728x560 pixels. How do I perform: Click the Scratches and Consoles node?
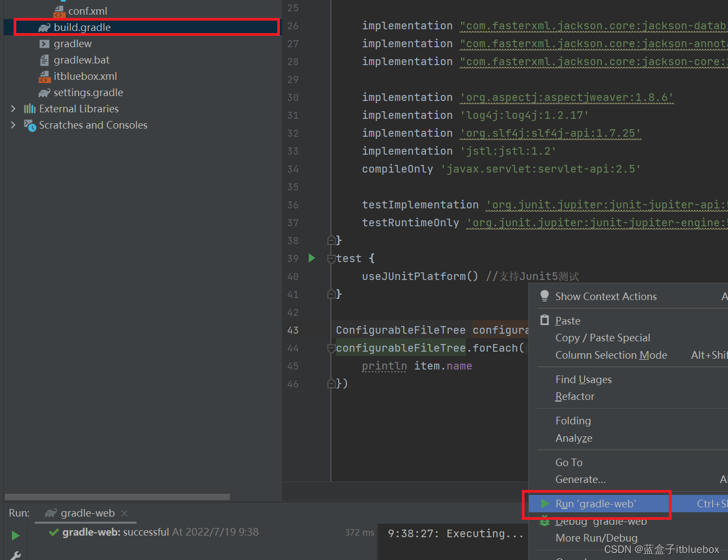93,125
